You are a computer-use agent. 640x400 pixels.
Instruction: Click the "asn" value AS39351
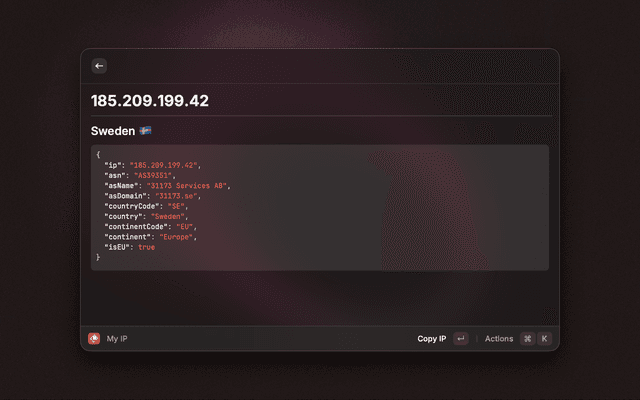154,175
